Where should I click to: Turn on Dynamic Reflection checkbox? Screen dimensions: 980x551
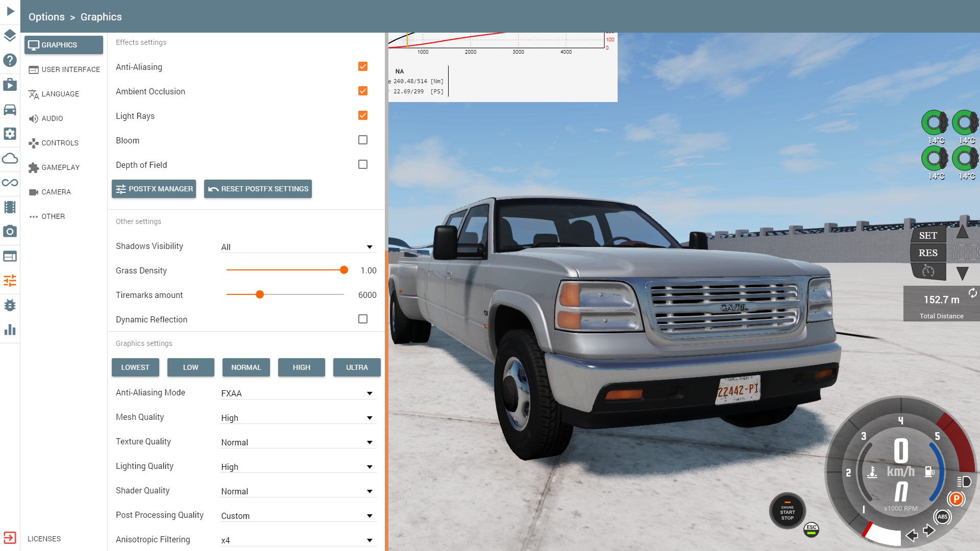pyautogui.click(x=362, y=319)
